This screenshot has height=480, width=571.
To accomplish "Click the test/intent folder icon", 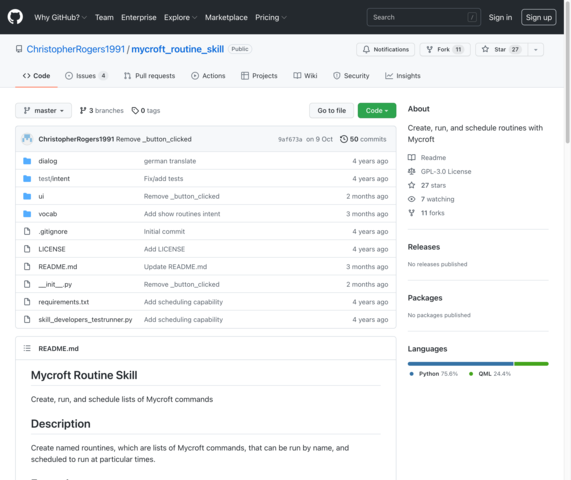I will tap(27, 178).
